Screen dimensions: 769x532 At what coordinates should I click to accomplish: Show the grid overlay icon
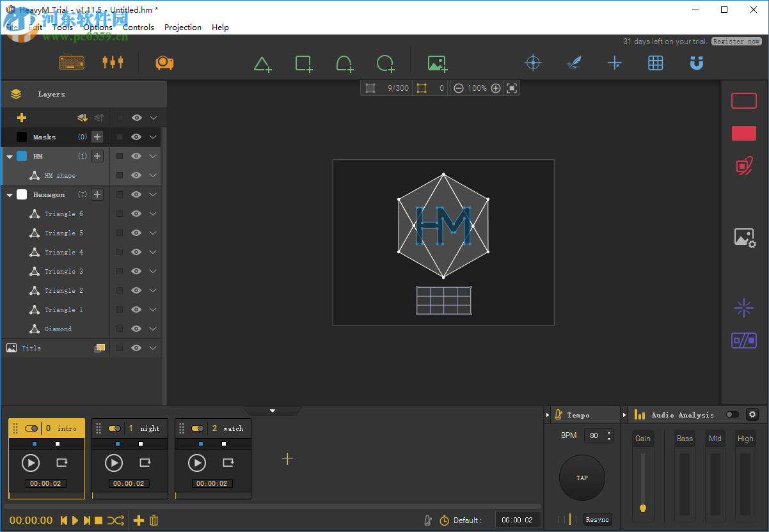pyautogui.click(x=655, y=63)
